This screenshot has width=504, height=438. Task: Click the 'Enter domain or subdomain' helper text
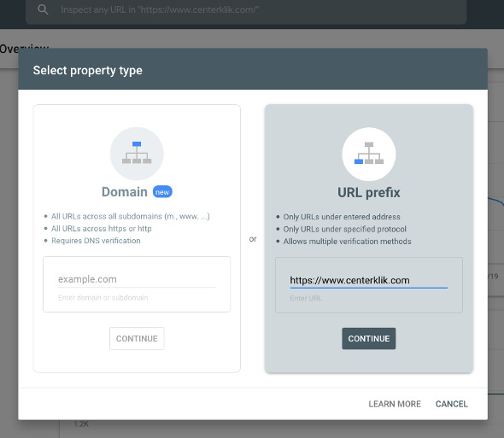[103, 298]
